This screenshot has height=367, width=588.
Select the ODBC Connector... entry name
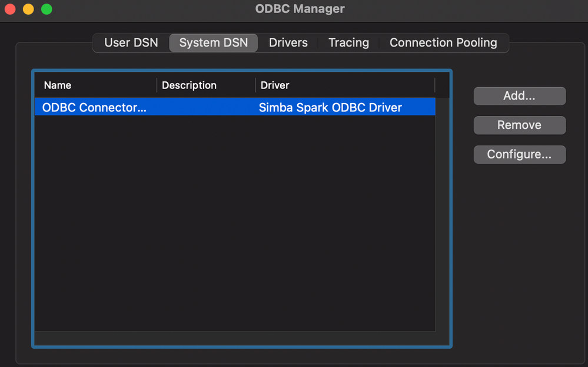pos(94,107)
